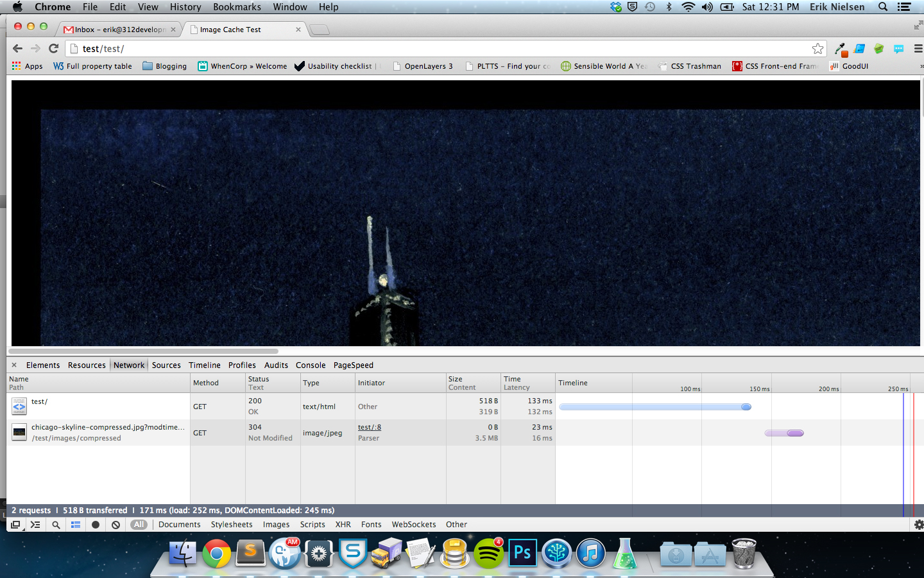Click the purple jpg request timeline bar
924x578 pixels.
click(784, 433)
